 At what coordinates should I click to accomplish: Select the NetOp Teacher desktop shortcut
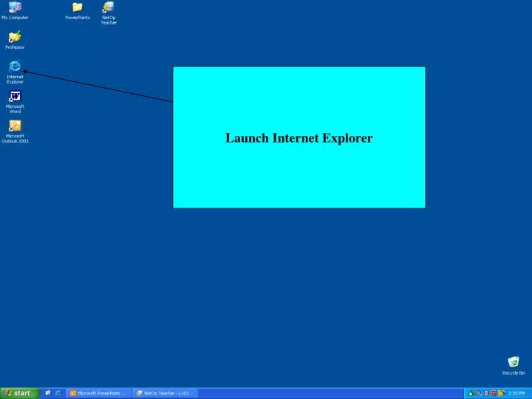point(109,13)
